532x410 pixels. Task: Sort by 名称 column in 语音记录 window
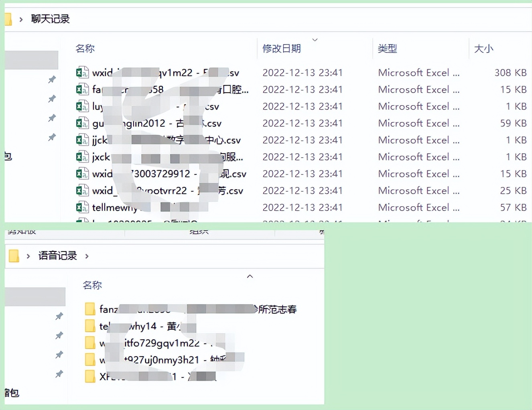pos(92,285)
